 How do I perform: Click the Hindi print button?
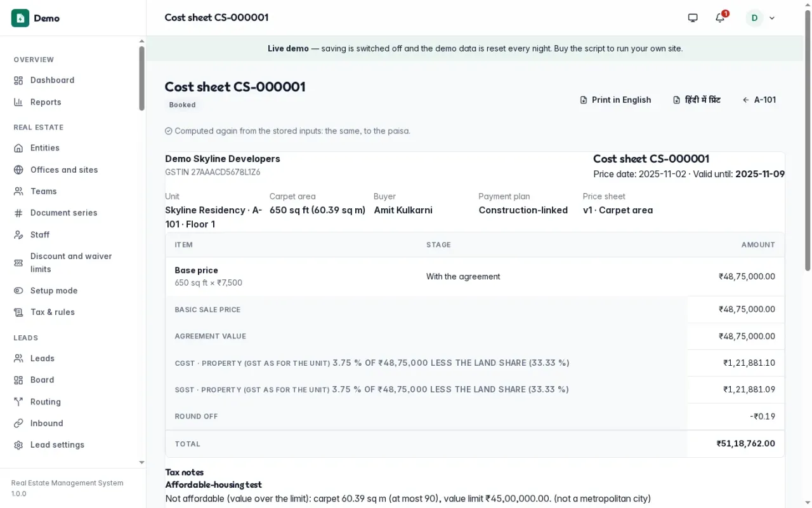point(697,100)
